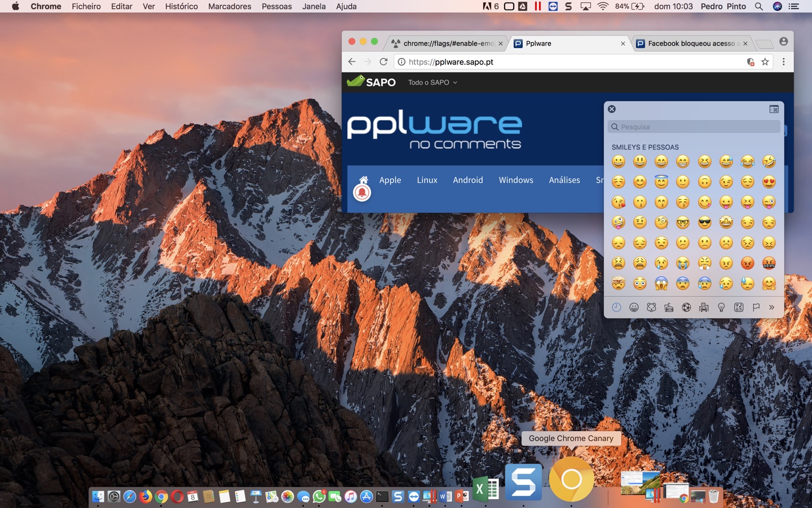Image resolution: width=812 pixels, height=508 pixels.
Task: Select the Food and Drink emoji category
Action: click(x=669, y=307)
